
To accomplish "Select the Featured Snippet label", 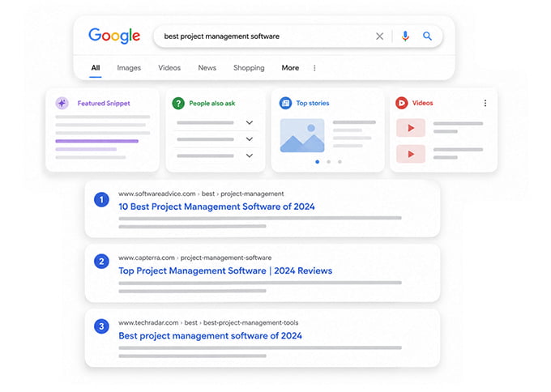I will (x=104, y=104).
